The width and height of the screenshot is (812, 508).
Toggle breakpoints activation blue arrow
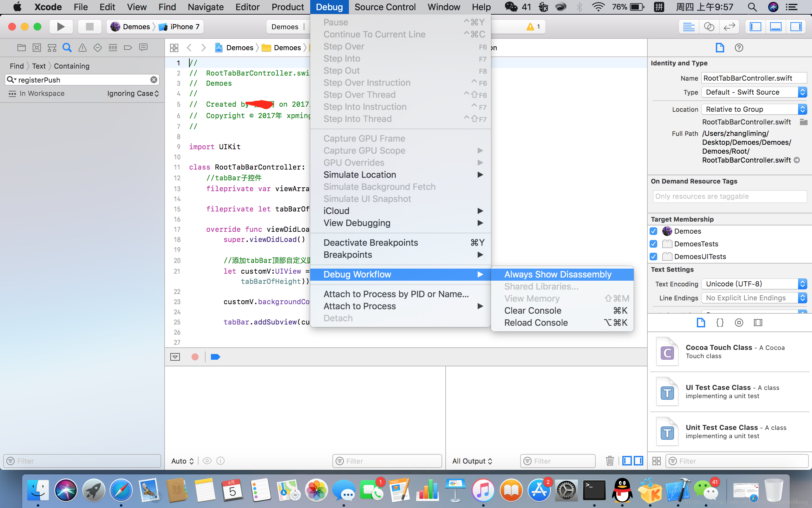215,357
